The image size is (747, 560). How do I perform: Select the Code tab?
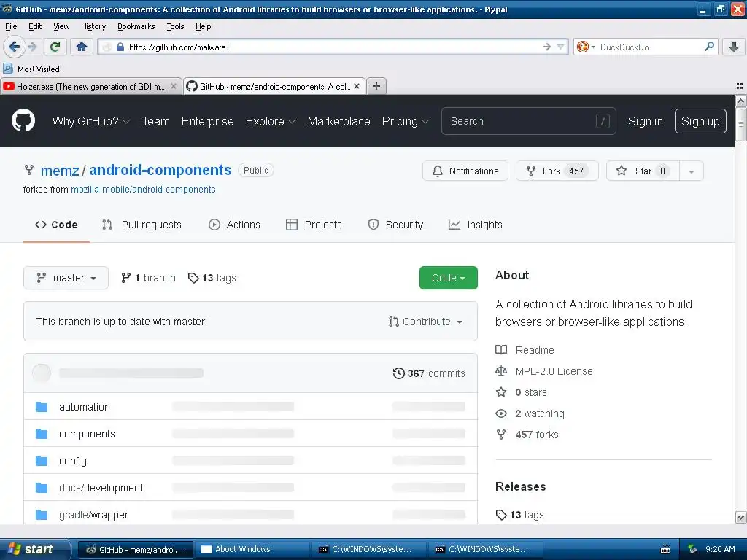[x=56, y=225]
